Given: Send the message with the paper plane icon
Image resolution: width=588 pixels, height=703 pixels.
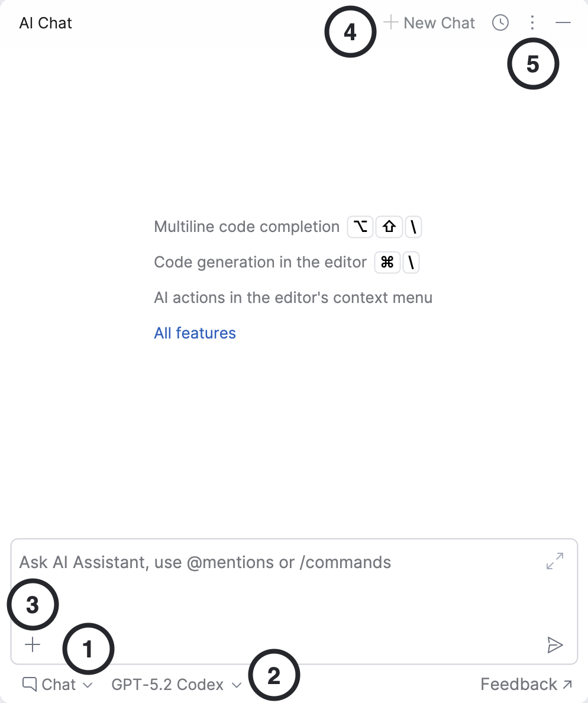Looking at the screenshot, I should pos(555,645).
